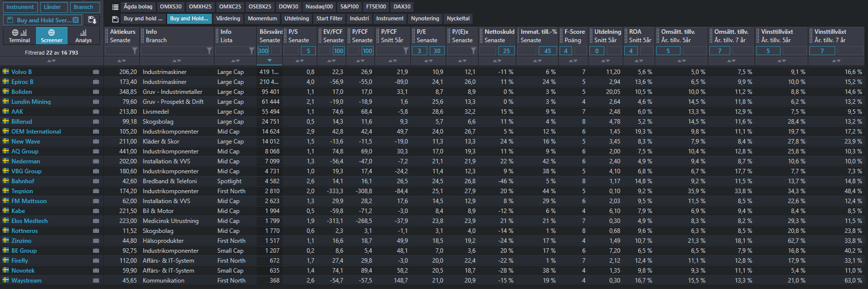Click the save icon left of the filter tabs
This screenshot has height=289, width=868.
(x=115, y=19)
